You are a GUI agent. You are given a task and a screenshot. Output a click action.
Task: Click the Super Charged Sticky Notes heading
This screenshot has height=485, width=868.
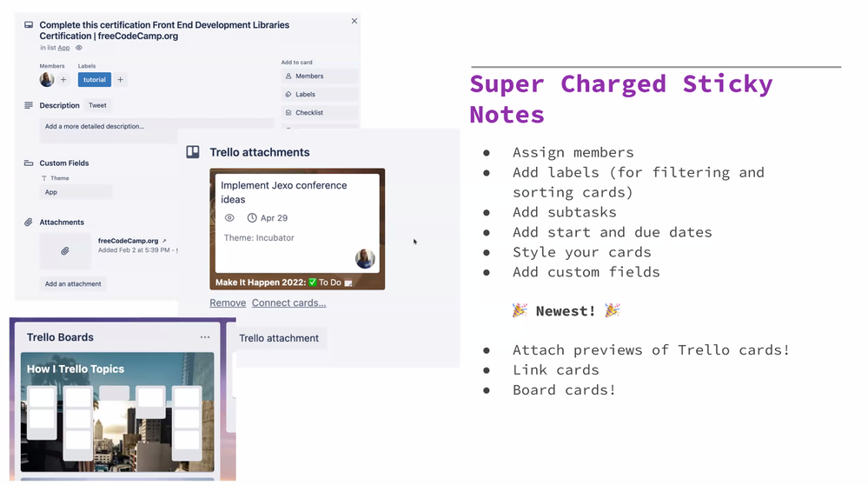point(620,100)
